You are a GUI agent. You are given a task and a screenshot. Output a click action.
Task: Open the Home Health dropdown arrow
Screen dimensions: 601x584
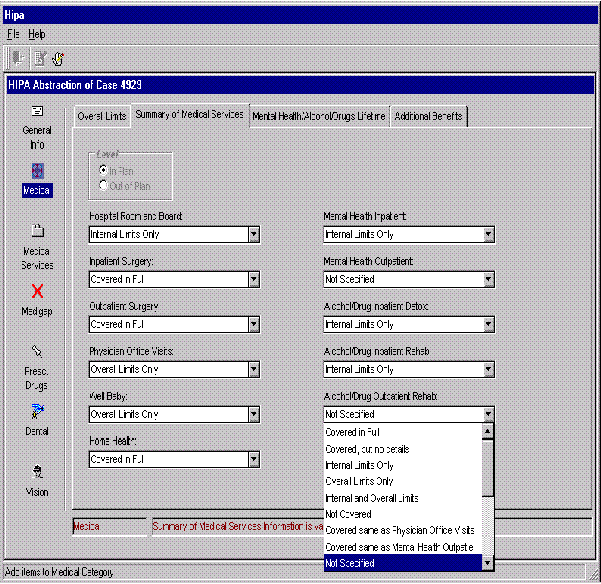(254, 459)
